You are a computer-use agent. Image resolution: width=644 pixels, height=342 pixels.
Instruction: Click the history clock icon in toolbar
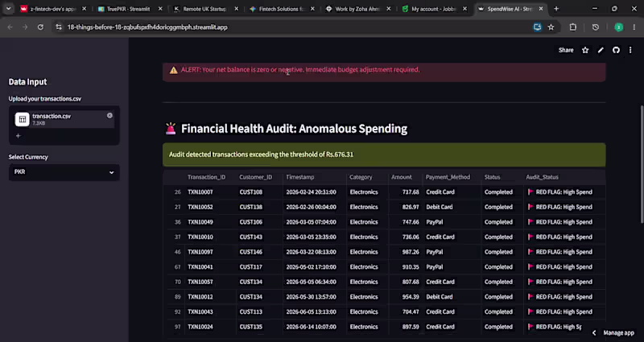click(x=596, y=27)
